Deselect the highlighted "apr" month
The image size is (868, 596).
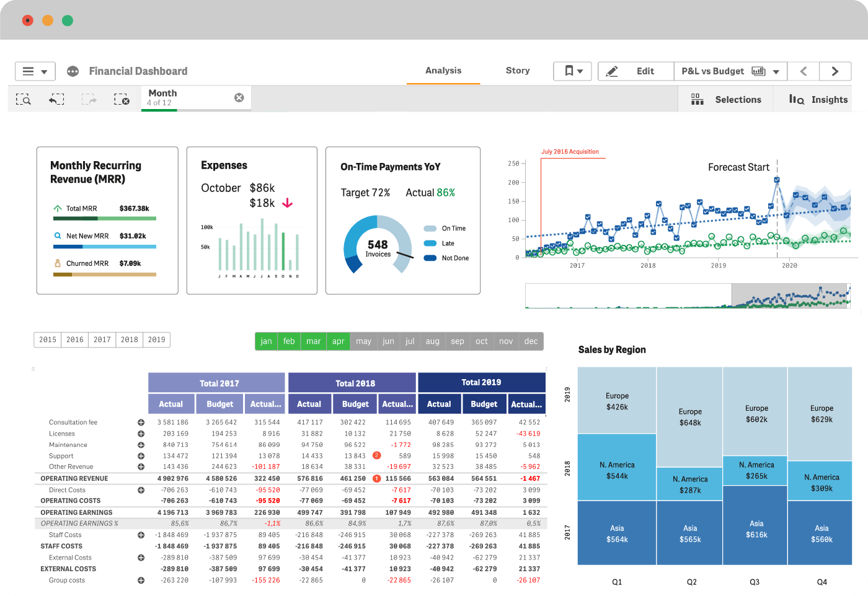[x=337, y=341]
